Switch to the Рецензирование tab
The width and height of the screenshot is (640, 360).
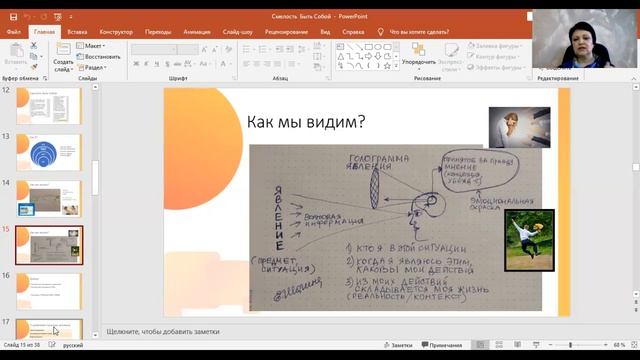[287, 32]
